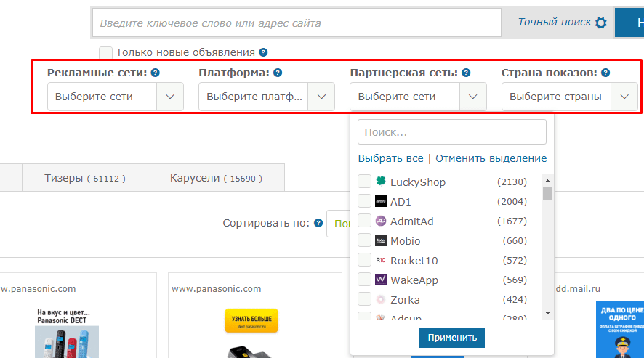Enable Только новые объявления checkbox

pos(105,52)
